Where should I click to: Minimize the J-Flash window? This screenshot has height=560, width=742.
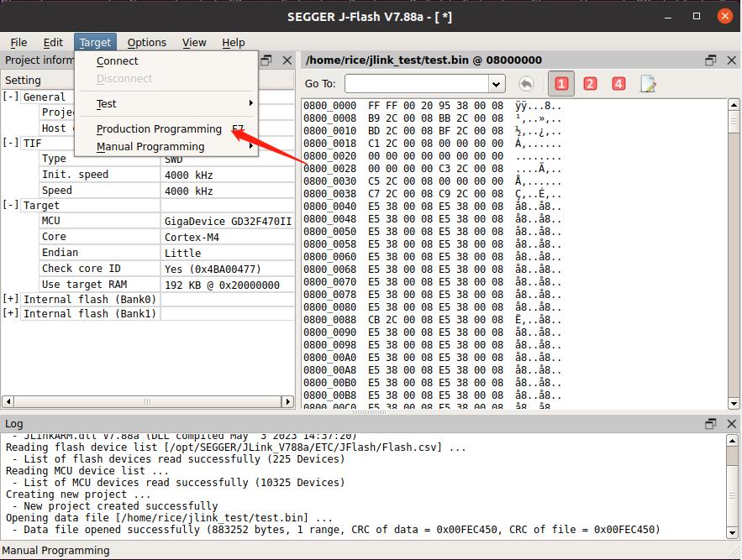click(668, 17)
